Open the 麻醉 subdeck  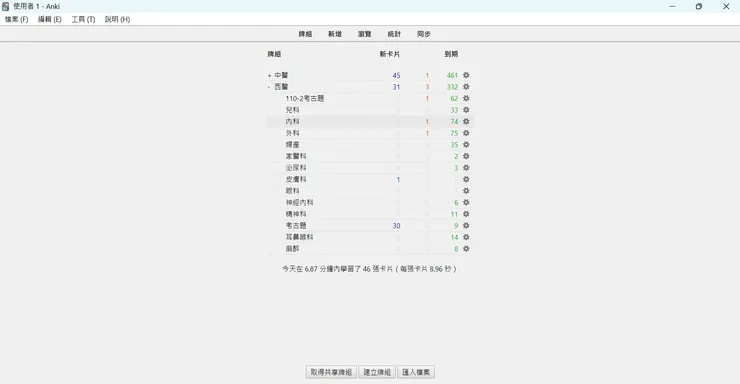pos(293,249)
